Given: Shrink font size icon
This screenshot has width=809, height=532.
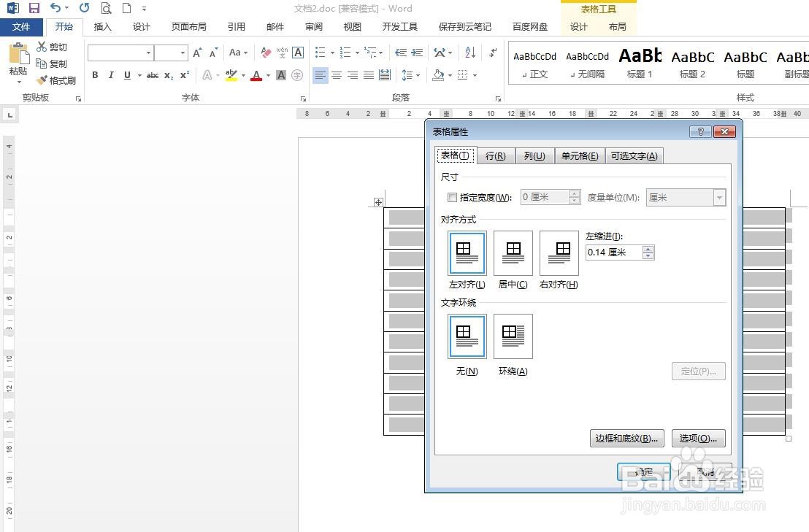Looking at the screenshot, I should pyautogui.click(x=214, y=53).
